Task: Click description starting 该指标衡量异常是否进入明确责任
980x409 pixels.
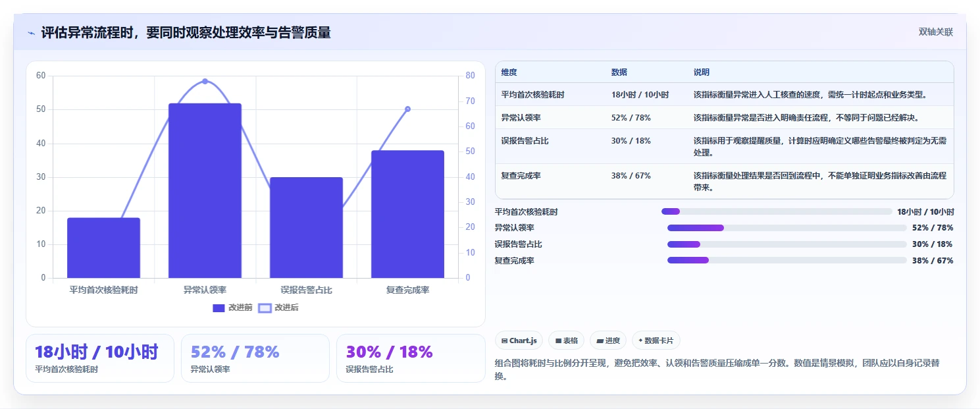Action: 806,117
